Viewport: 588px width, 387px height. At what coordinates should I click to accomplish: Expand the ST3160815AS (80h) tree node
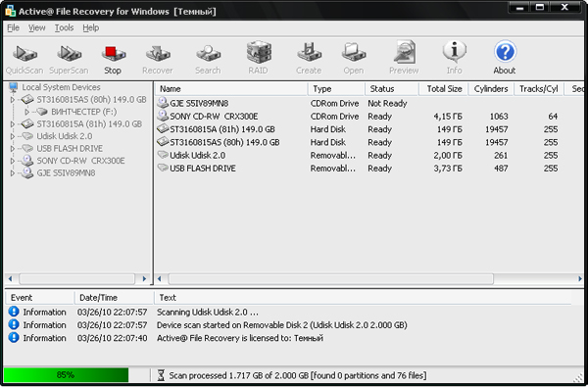click(x=13, y=100)
